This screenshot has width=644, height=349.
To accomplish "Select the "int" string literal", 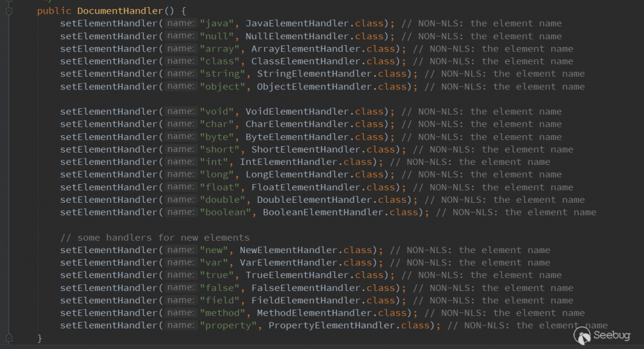I will click(x=214, y=162).
